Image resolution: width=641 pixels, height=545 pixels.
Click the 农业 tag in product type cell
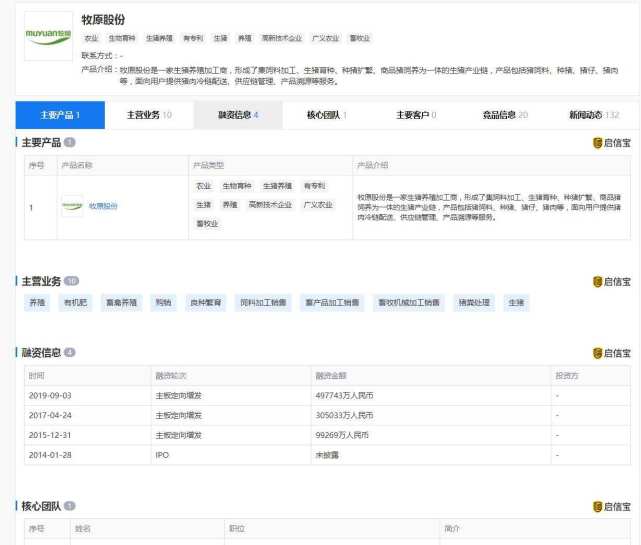point(204,186)
